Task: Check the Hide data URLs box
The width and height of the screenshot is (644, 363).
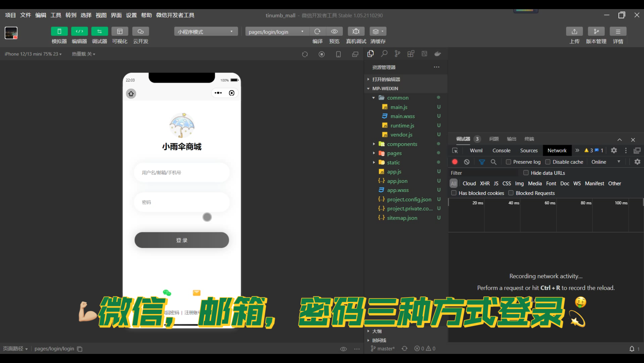Action: [526, 173]
